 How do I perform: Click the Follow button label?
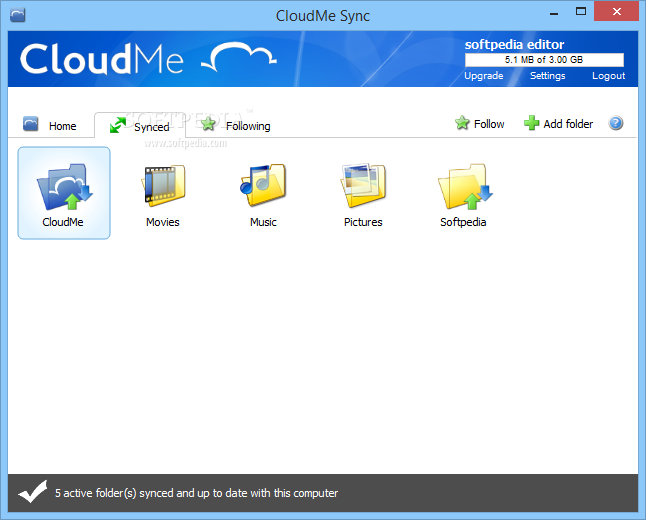tap(489, 124)
